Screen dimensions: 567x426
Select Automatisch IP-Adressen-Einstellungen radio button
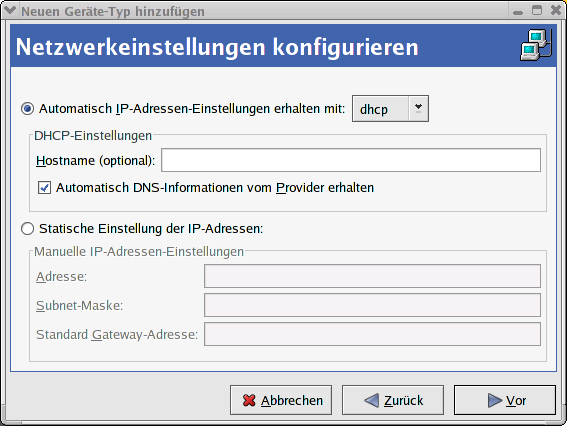pos(27,108)
